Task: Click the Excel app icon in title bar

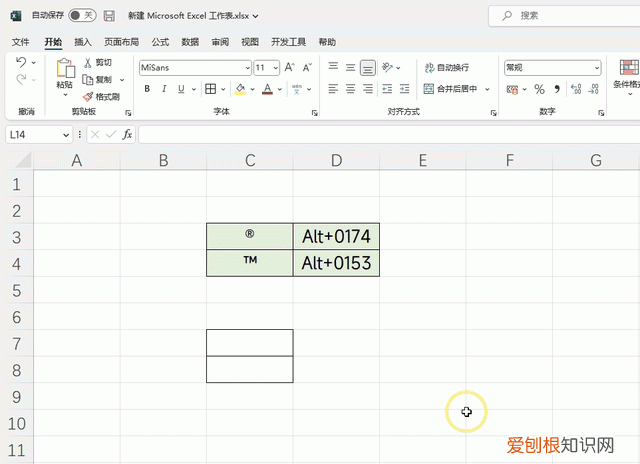Action: (x=16, y=16)
